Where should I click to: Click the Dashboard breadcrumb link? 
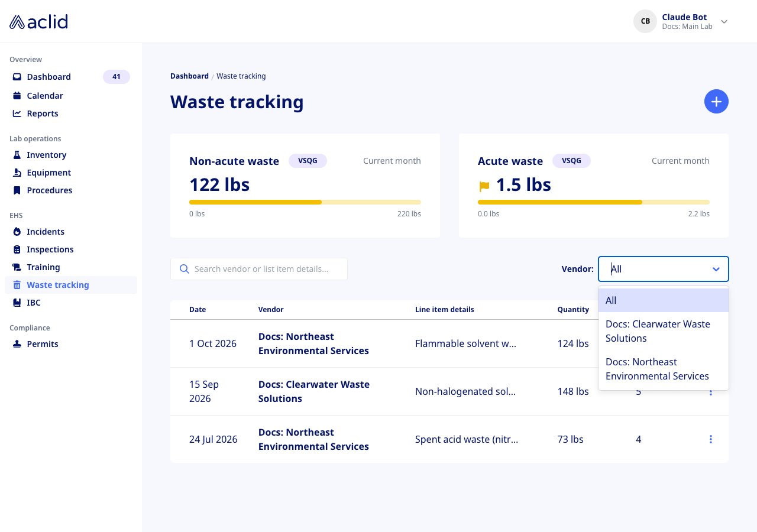coord(189,76)
